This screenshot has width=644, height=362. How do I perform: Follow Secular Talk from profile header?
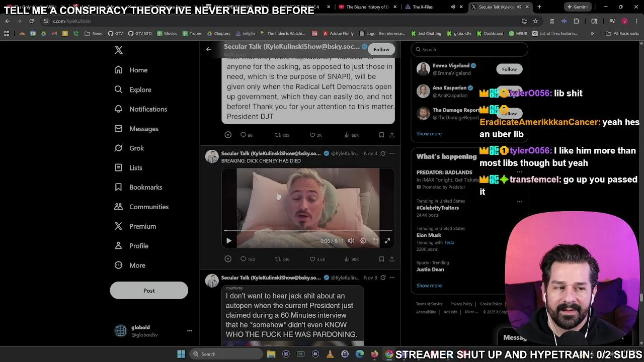tap(381, 49)
